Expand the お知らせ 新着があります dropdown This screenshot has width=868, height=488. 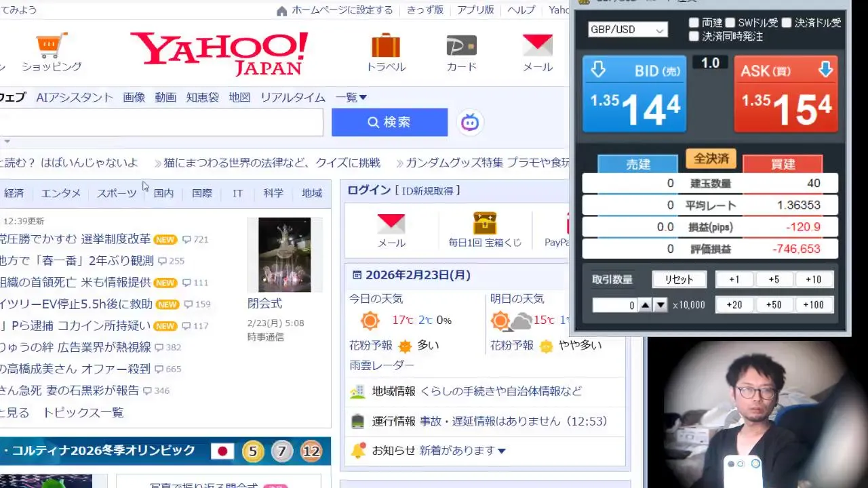pyautogui.click(x=463, y=450)
